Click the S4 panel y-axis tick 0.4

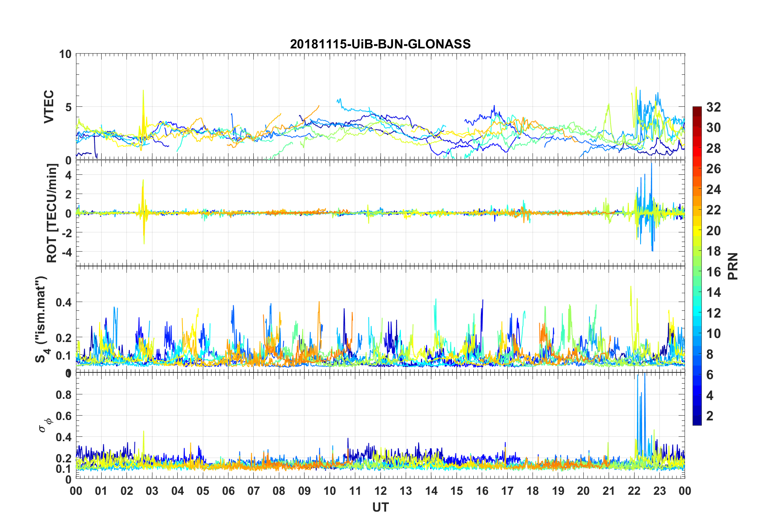coord(64,302)
